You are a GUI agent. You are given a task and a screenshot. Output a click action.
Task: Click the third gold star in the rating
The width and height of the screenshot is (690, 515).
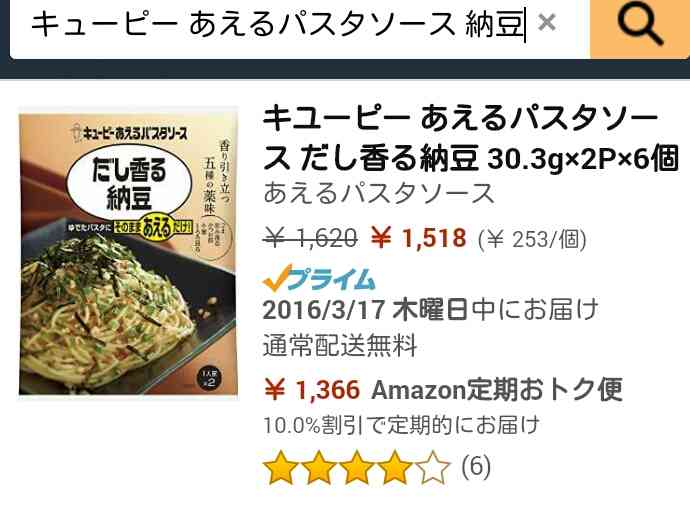point(357,467)
